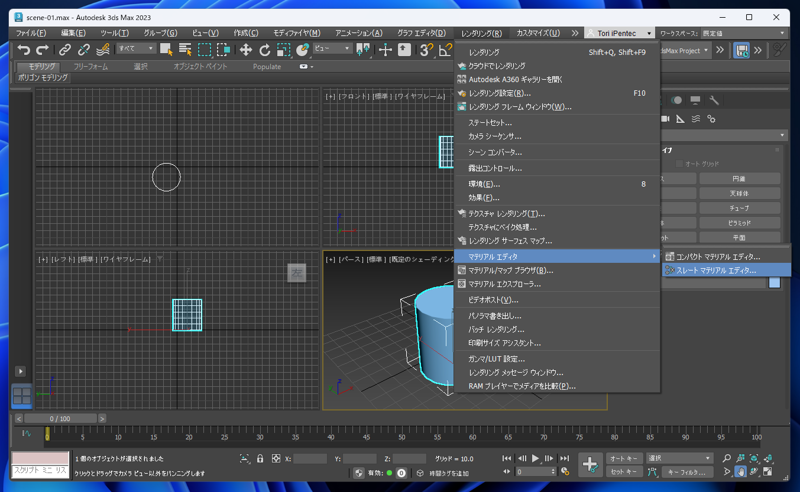Activate the Select and Move tool

[x=246, y=50]
